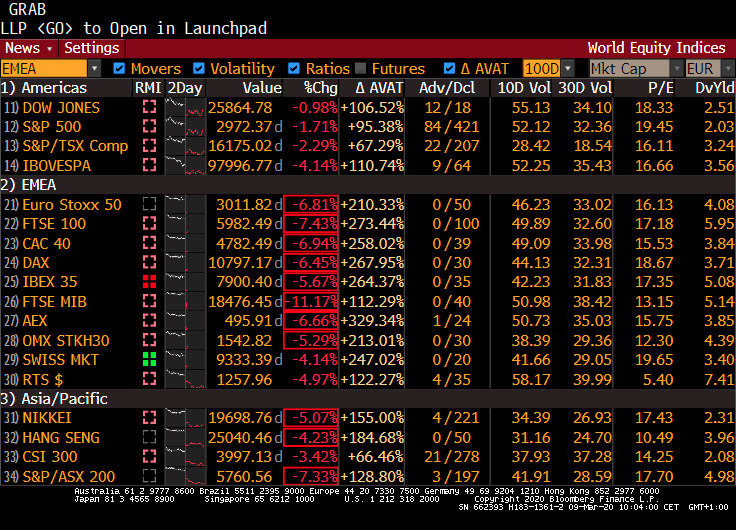Open the RMI icon for IBOVESPA
The width and height of the screenshot is (736, 530).
pyautogui.click(x=149, y=165)
